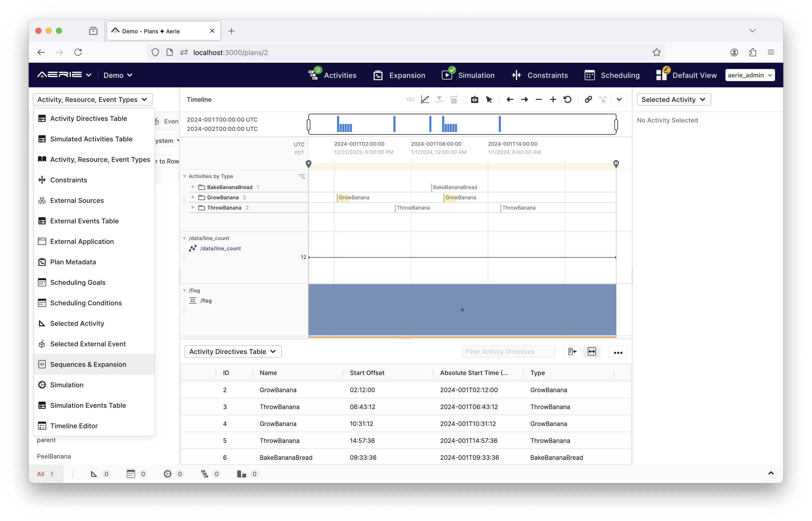812x521 pixels.
Task: Click inside the Filter Activity Directives field
Action: [x=508, y=351]
